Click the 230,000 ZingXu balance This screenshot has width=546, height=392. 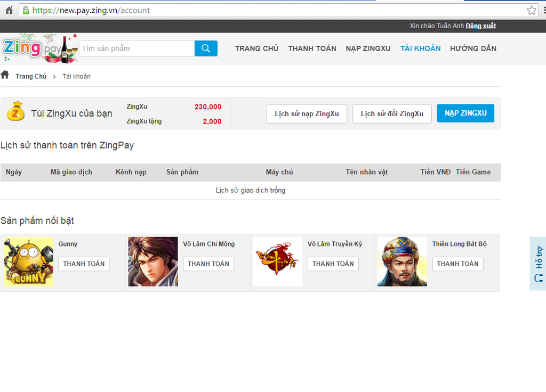[x=208, y=107]
